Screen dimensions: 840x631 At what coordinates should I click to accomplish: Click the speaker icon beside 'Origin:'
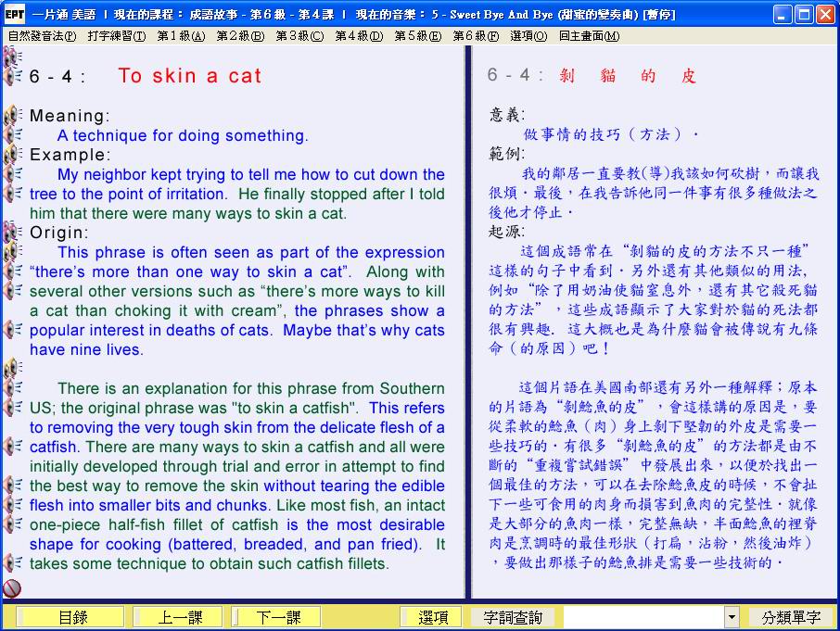[x=13, y=233]
